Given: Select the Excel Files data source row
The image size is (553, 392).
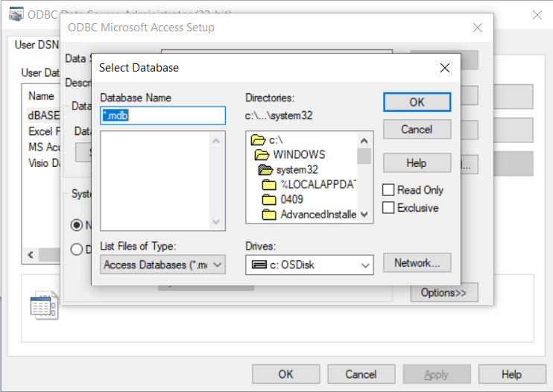Looking at the screenshot, I should coord(44,131).
